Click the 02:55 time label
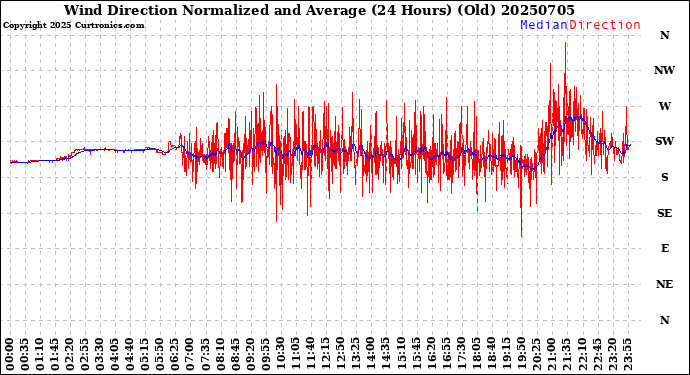690x375 pixels. (85, 354)
